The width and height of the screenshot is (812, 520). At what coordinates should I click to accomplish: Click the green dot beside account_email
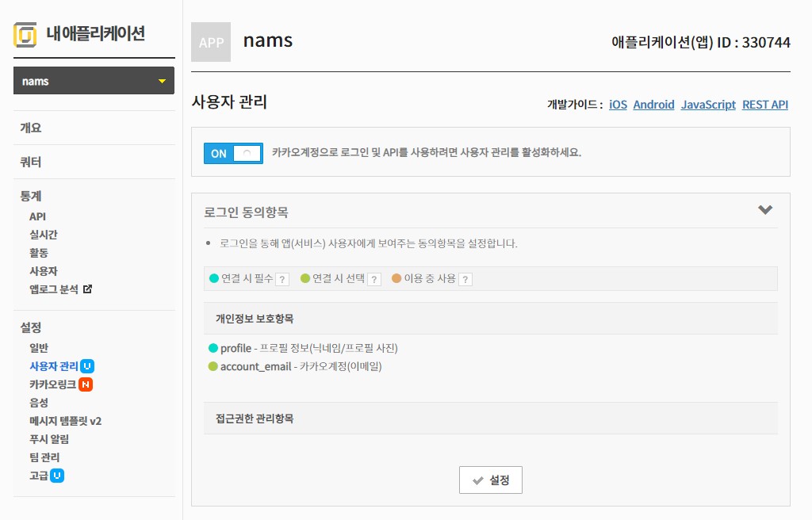[x=213, y=366]
